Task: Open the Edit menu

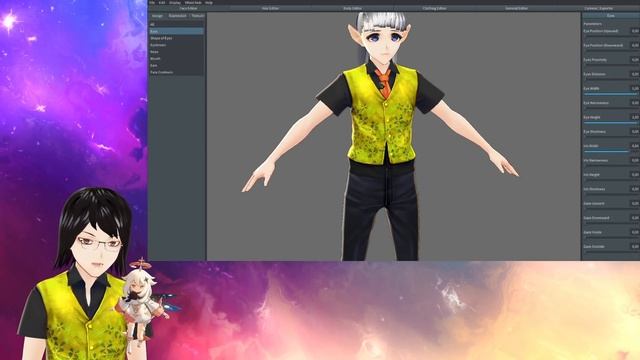Action: tap(162, 2)
